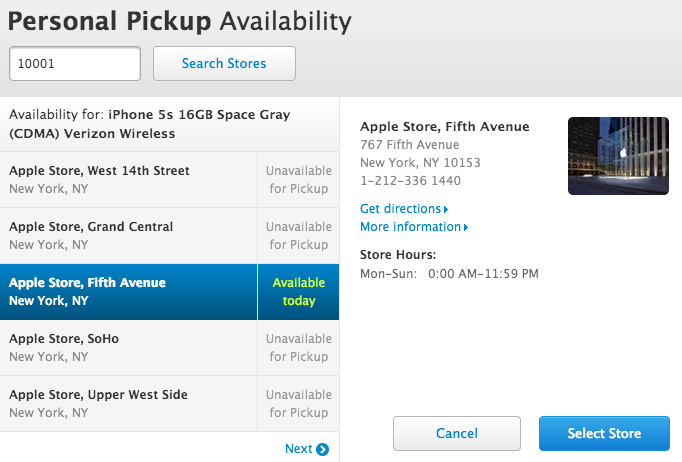Image resolution: width=682 pixels, height=462 pixels.
Task: Click the store phone number 1-212-336 1440
Action: [x=410, y=180]
